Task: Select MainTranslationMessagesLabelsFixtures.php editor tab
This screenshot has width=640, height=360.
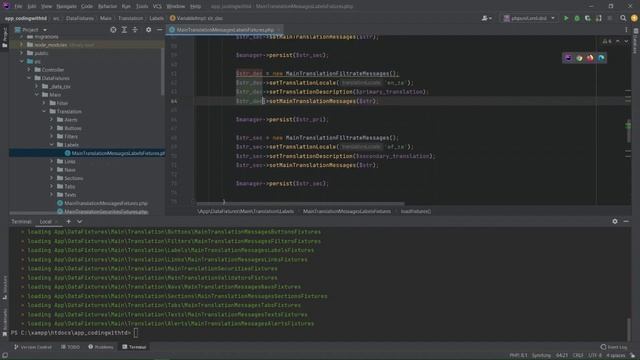Action: (224, 30)
